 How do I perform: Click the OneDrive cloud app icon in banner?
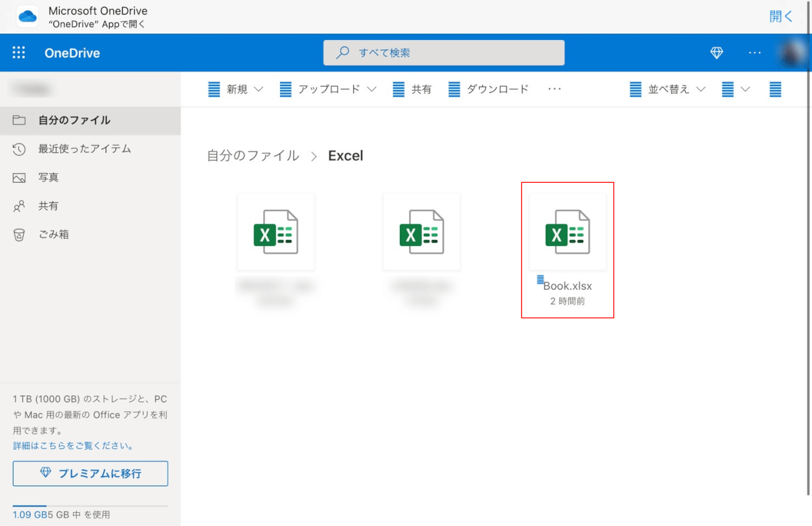pos(28,16)
